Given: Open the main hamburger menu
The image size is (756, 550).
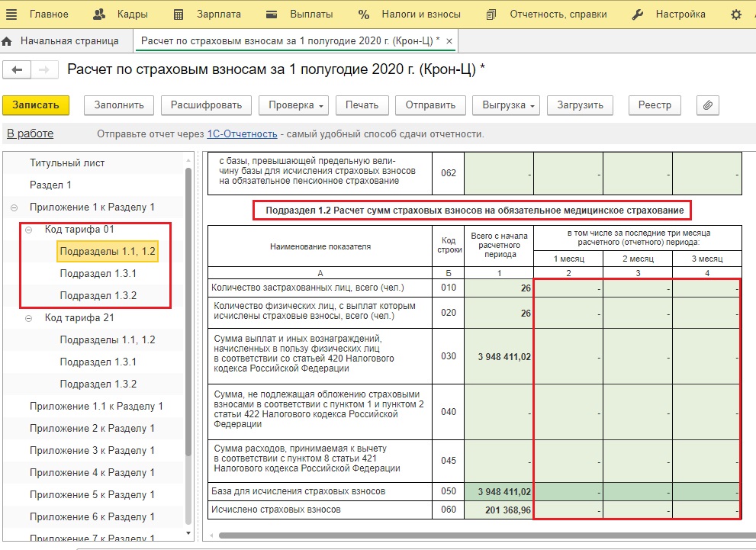Looking at the screenshot, I should click(x=11, y=14).
